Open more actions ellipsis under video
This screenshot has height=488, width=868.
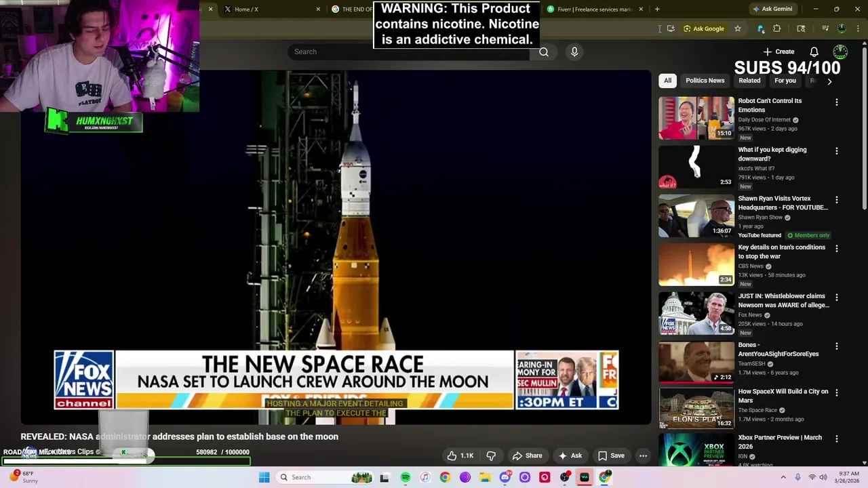point(643,455)
